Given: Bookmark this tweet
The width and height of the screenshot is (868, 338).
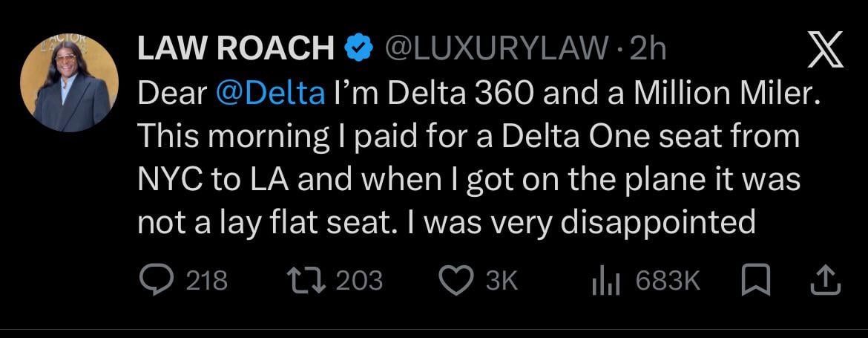Looking at the screenshot, I should (752, 280).
